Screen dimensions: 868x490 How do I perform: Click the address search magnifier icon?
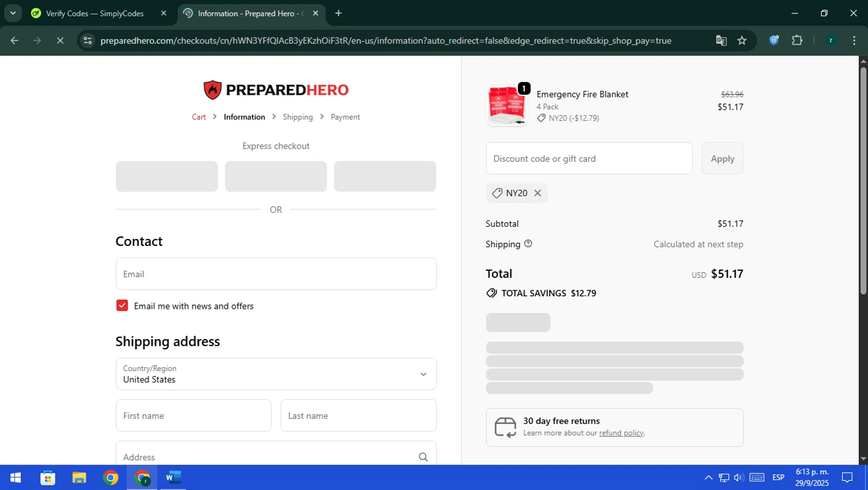tap(423, 457)
